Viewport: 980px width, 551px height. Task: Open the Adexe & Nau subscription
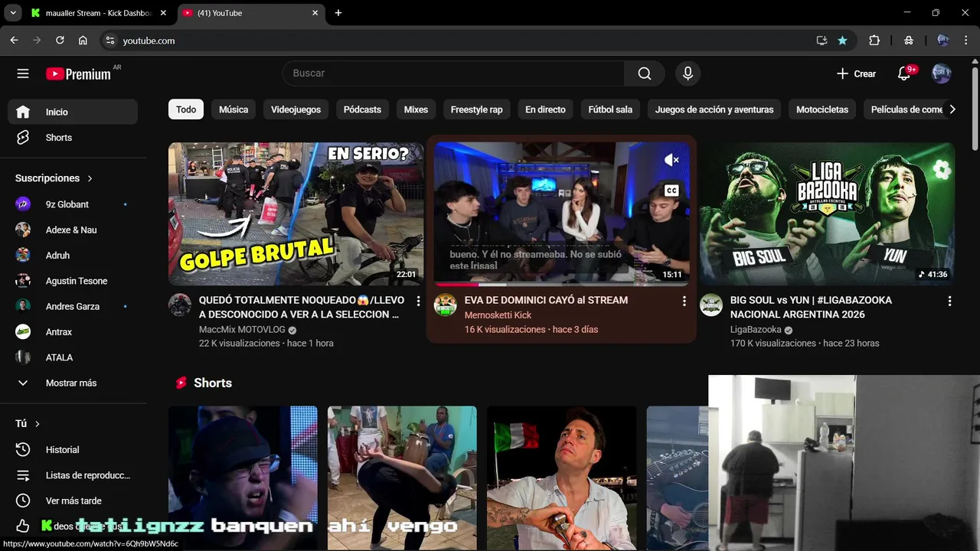pyautogui.click(x=73, y=230)
